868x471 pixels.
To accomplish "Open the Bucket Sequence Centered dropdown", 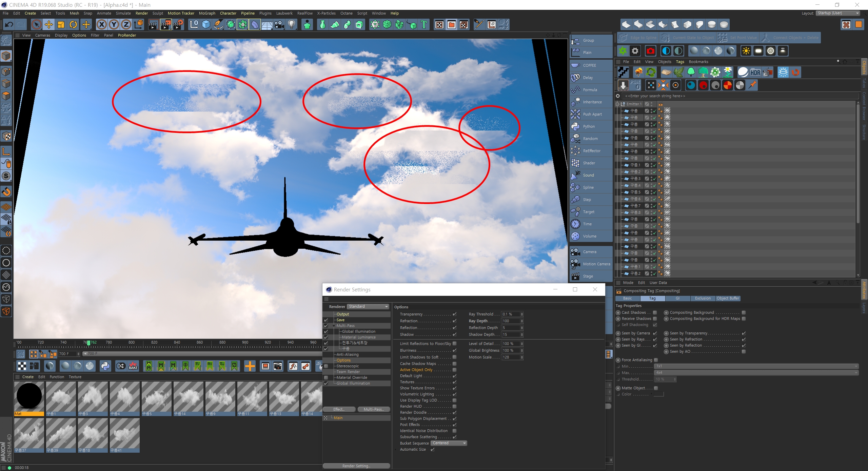I will pyautogui.click(x=449, y=443).
